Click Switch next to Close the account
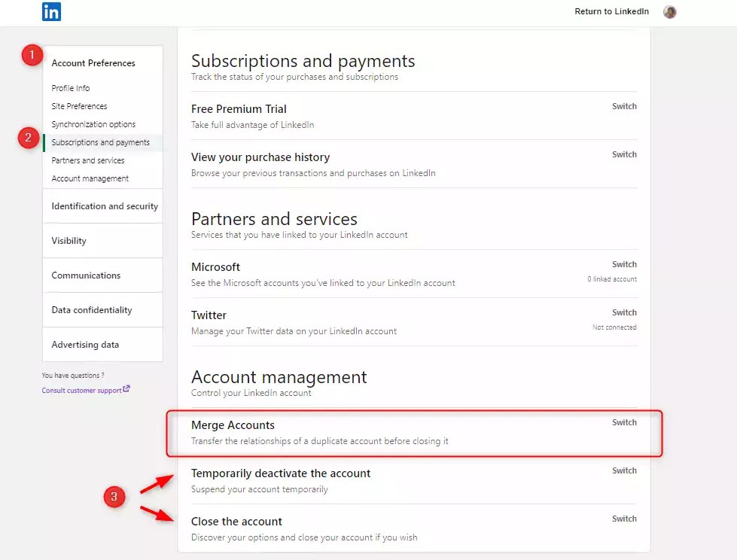This screenshot has height=560, width=737. (x=624, y=518)
